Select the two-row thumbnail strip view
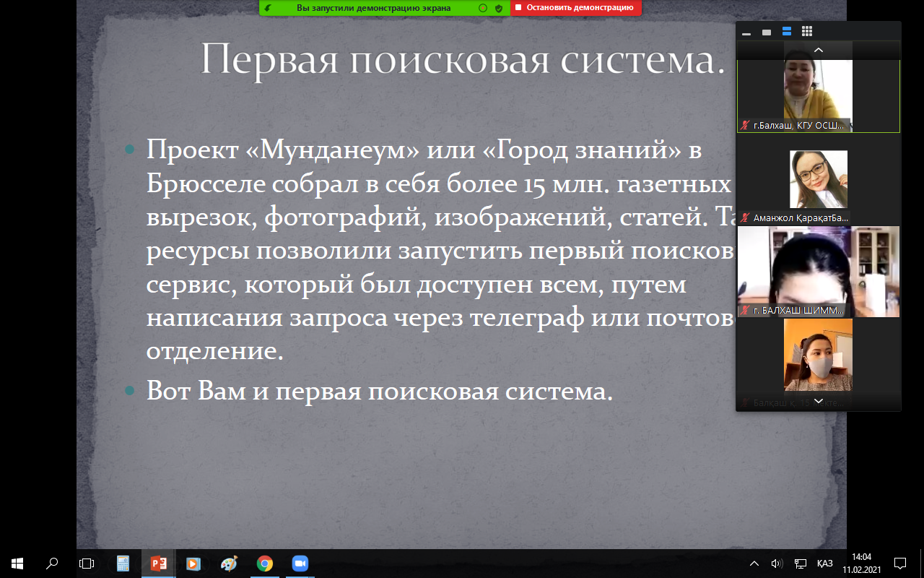This screenshot has height=578, width=924. click(787, 32)
